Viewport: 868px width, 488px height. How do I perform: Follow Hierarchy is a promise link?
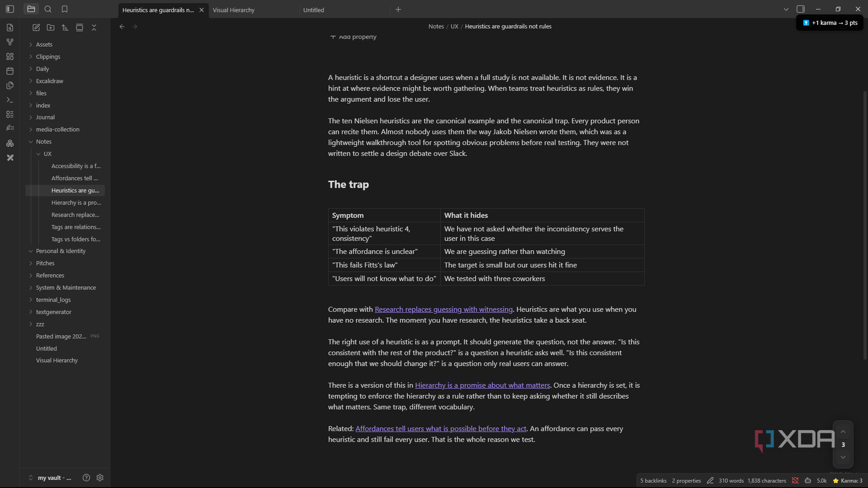[x=482, y=385]
